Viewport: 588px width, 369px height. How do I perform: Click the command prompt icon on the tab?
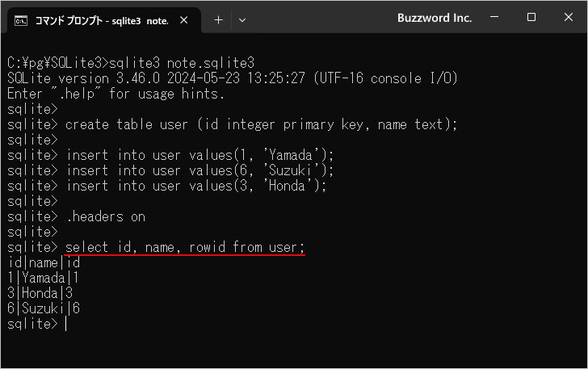22,19
